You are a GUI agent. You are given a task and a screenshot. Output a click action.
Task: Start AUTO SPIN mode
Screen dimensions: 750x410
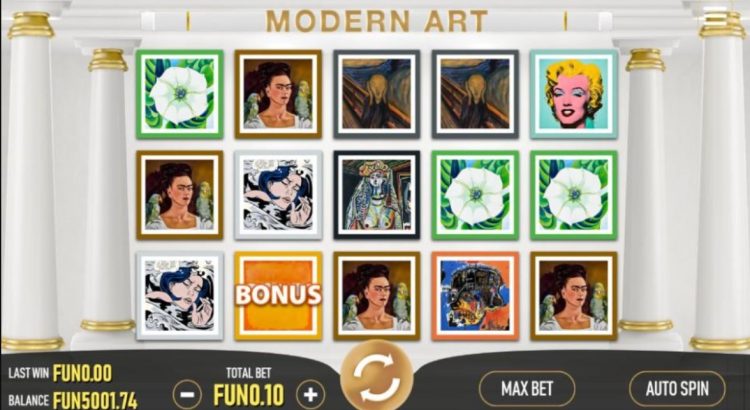tap(677, 388)
